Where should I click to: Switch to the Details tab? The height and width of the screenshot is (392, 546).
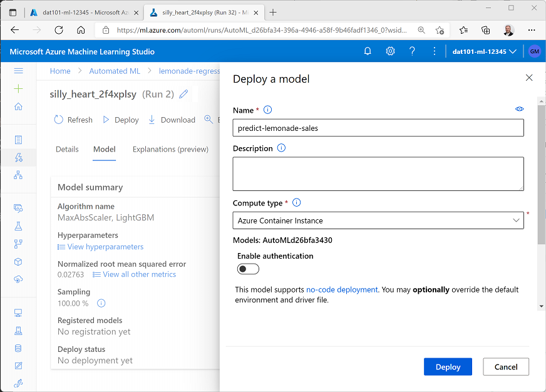[67, 149]
